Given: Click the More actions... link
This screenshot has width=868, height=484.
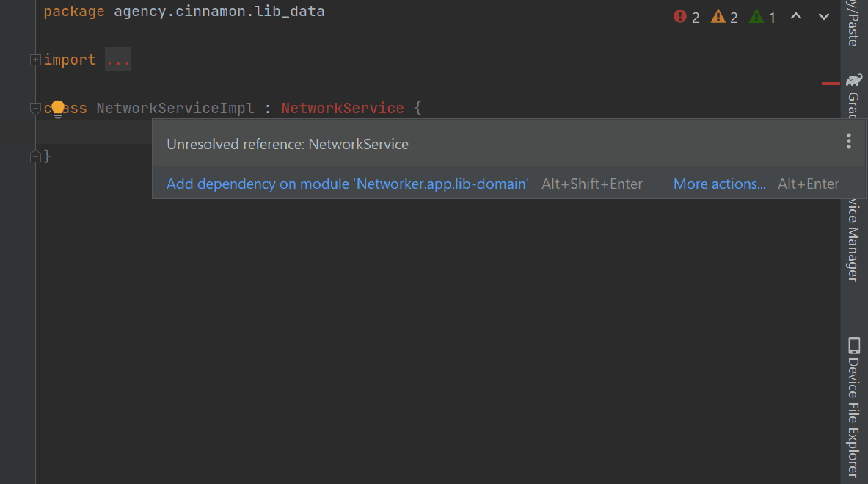Looking at the screenshot, I should (x=719, y=184).
